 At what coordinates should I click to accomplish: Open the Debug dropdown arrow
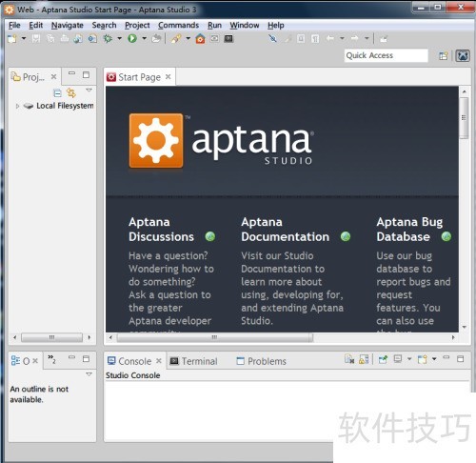120,39
